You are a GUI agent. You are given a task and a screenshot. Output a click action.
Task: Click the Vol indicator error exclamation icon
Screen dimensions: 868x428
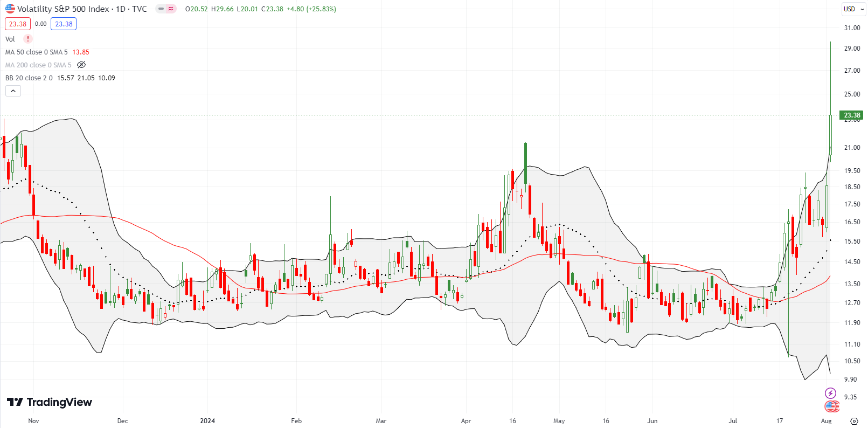point(28,39)
